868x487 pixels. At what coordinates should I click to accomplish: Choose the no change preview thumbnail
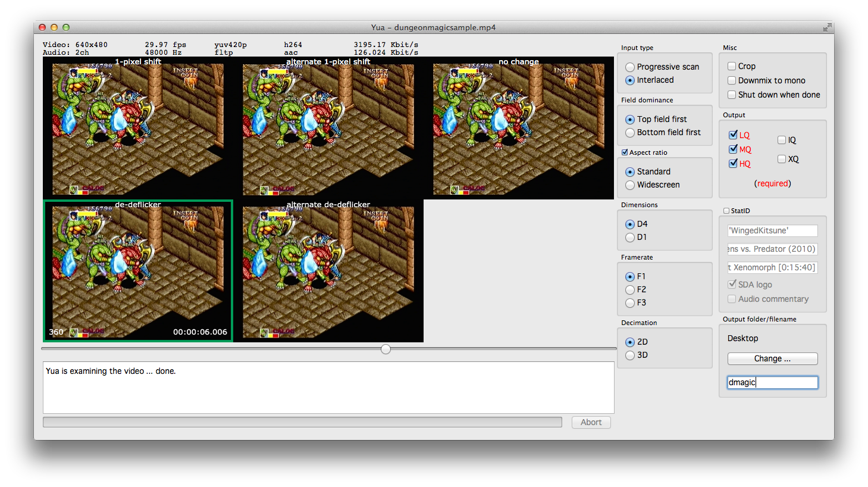519,128
